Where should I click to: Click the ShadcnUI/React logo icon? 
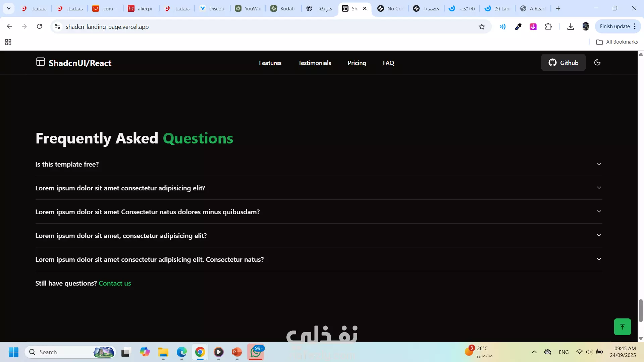(x=40, y=62)
